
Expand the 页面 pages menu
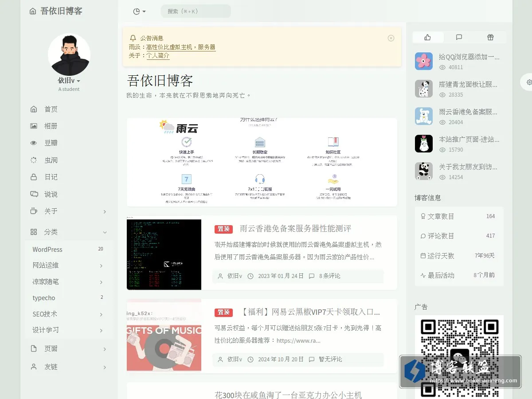click(x=105, y=349)
